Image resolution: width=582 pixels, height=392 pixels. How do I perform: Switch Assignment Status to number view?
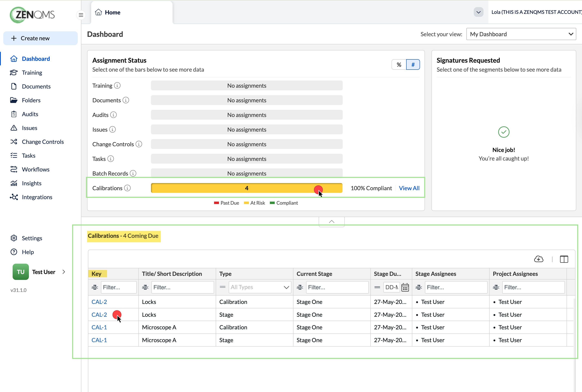(413, 65)
